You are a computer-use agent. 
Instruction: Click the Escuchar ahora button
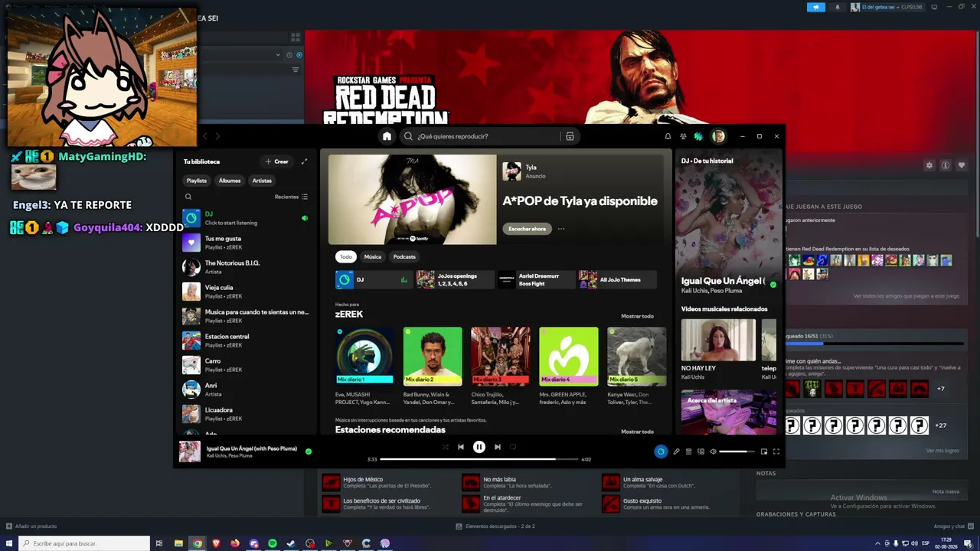click(x=528, y=229)
